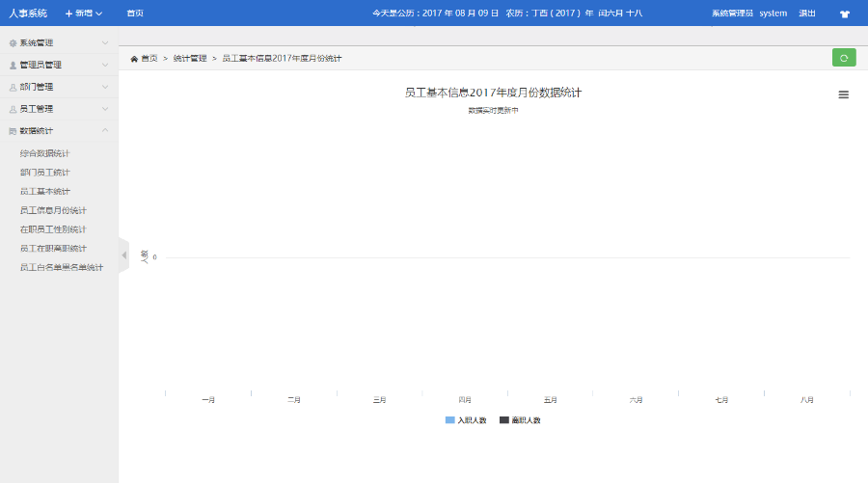Expand the 部门管理 chevron

pos(105,87)
